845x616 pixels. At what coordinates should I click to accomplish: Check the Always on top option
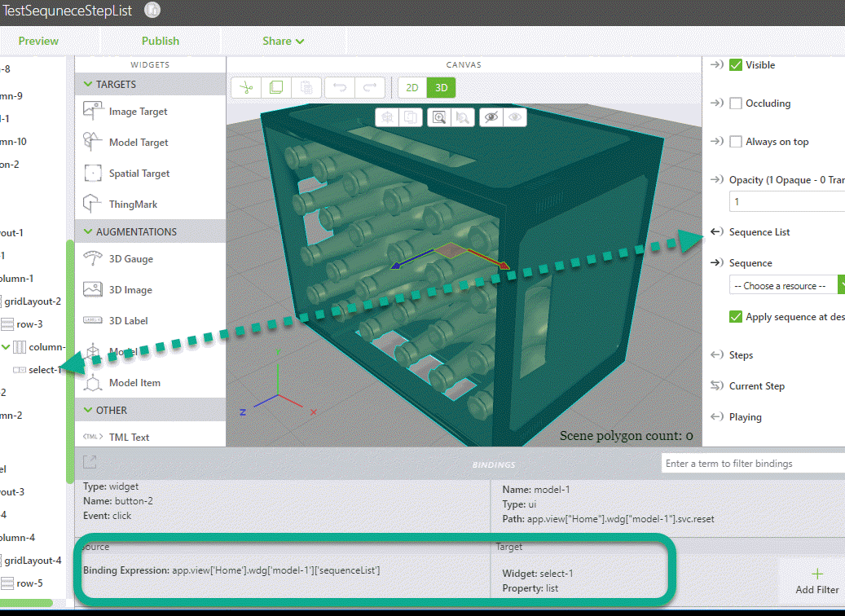(736, 142)
